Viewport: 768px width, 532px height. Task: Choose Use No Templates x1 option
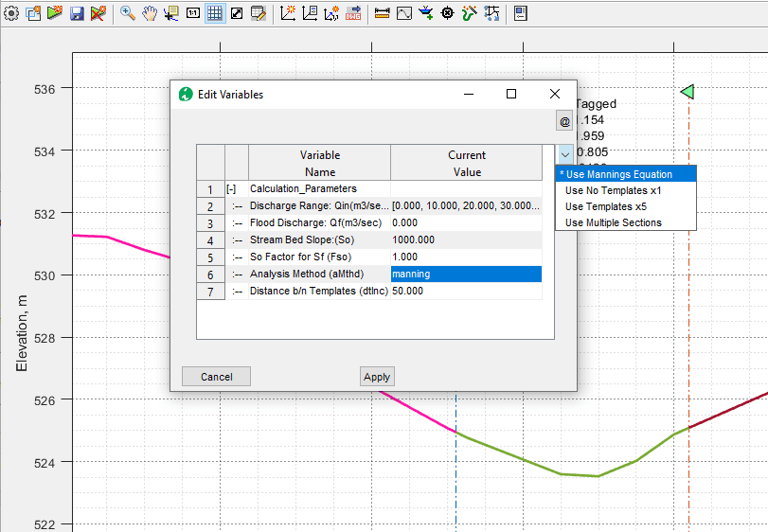(x=625, y=190)
